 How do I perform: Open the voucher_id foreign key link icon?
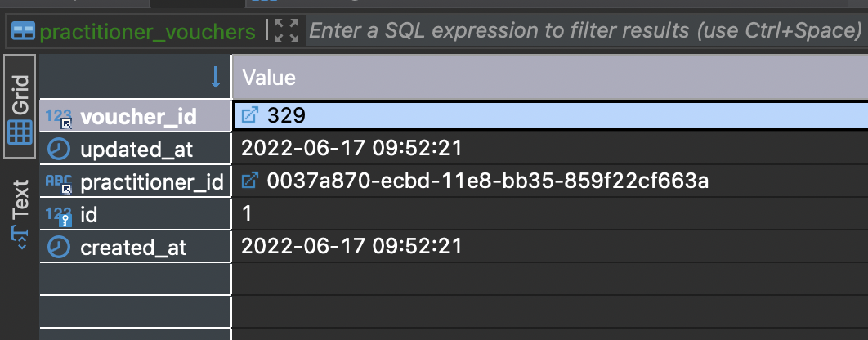pyautogui.click(x=250, y=115)
